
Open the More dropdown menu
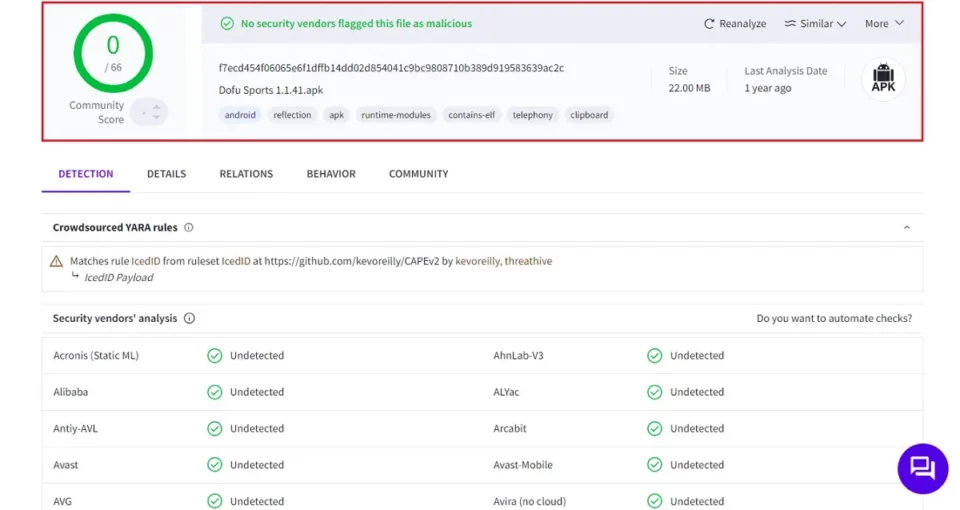coord(884,23)
